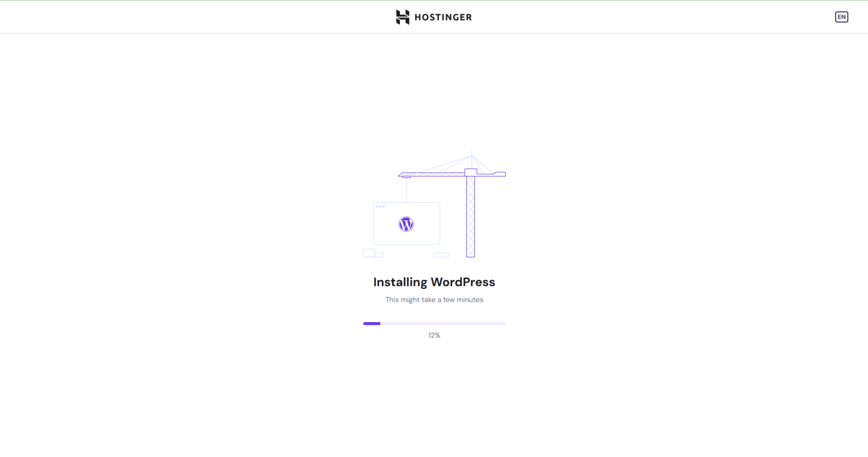Open the EN language selector
868x457 pixels.
point(841,17)
